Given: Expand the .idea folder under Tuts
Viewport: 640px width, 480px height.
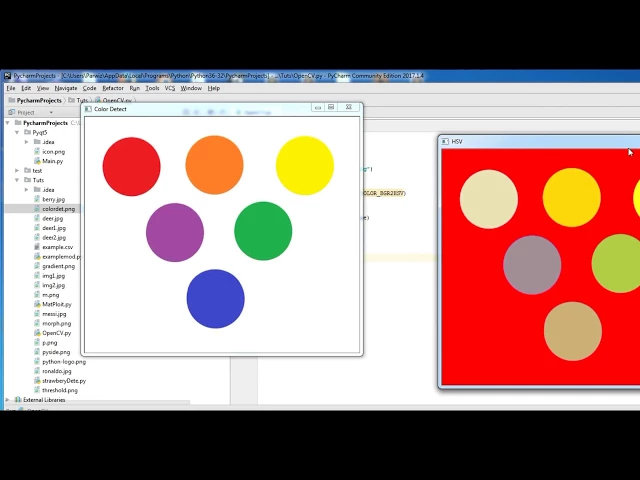Looking at the screenshot, I should point(27,190).
